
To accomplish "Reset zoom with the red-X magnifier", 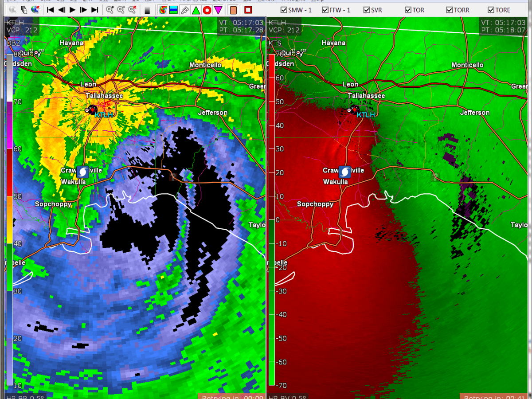I will pos(132,10).
